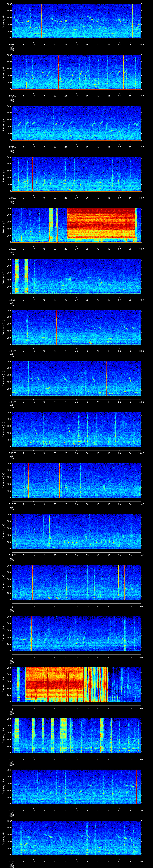Click the 5:03:00 start time label

[12, 147]
